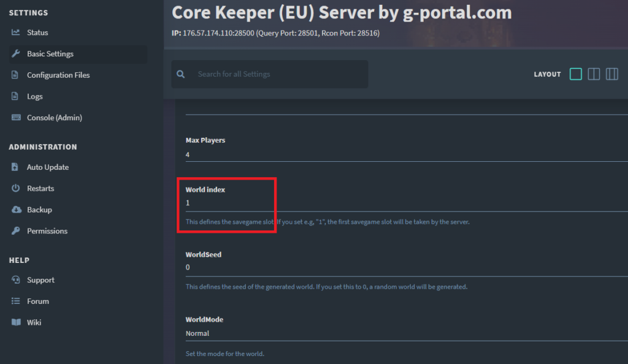
Task: Edit the World index value field
Action: coord(407,203)
